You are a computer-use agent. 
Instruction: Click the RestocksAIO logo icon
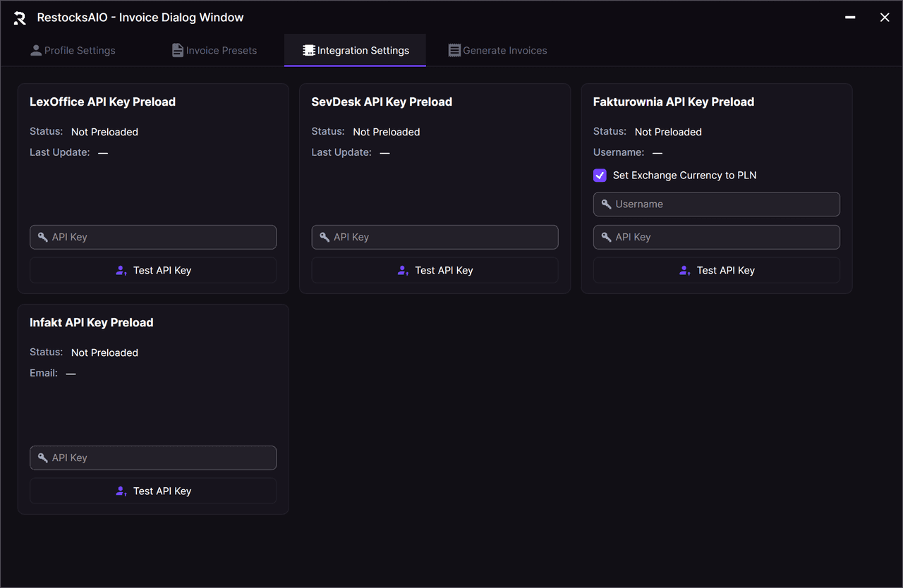(20, 18)
